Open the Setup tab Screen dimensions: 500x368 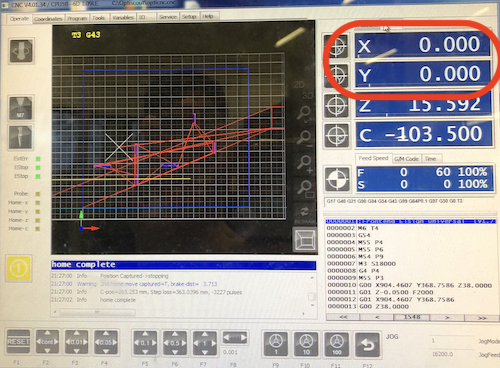coord(189,16)
